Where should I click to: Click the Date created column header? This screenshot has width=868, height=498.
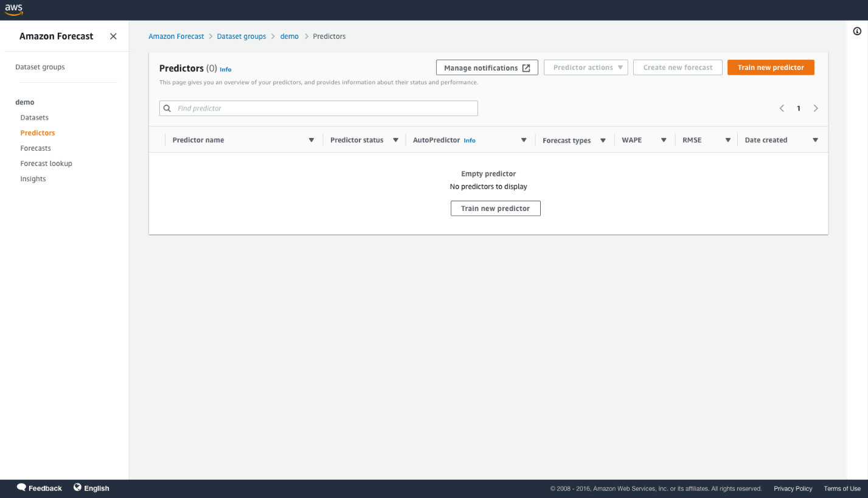click(x=766, y=140)
